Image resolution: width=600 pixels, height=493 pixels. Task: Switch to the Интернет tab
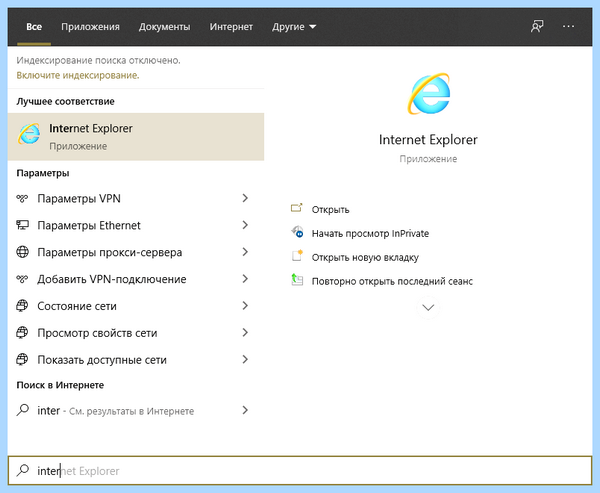coord(231,27)
